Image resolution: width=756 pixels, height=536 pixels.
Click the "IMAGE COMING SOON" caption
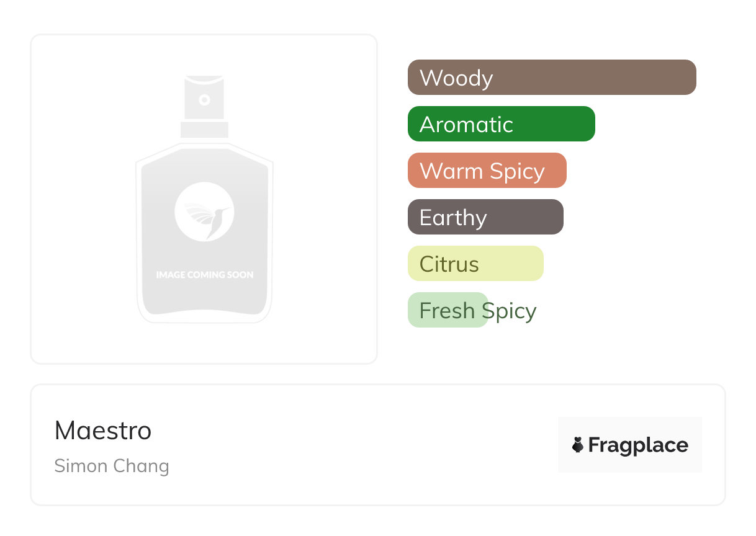(204, 274)
